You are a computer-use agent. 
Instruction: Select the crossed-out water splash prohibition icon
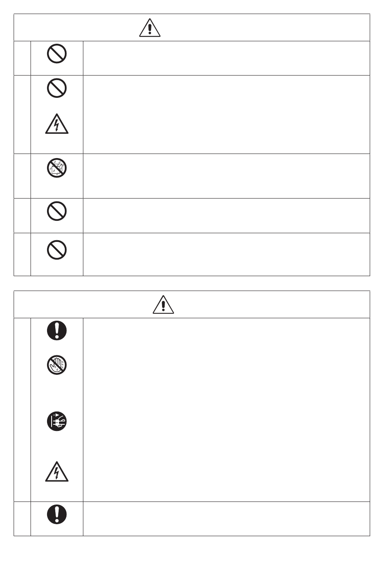(x=57, y=168)
